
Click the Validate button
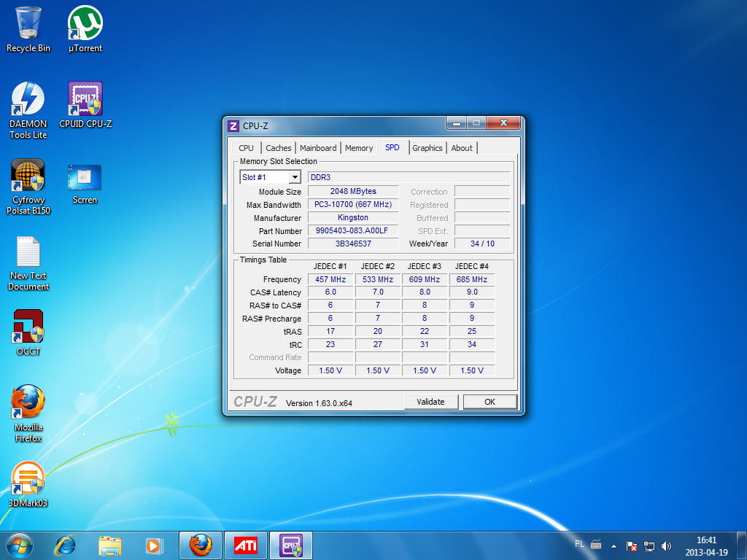(x=430, y=402)
